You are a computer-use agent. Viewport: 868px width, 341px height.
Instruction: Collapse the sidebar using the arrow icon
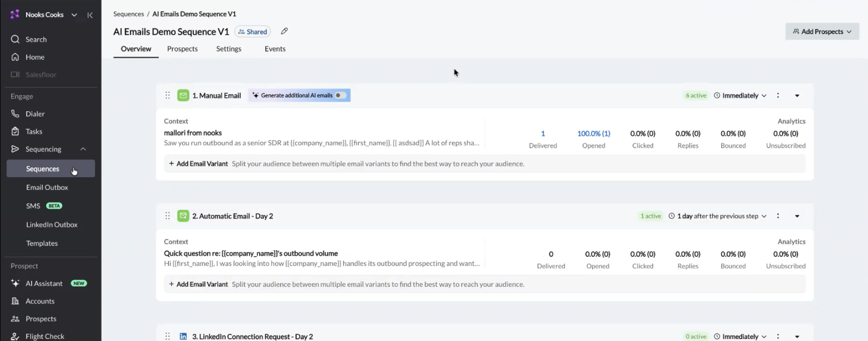tap(90, 15)
